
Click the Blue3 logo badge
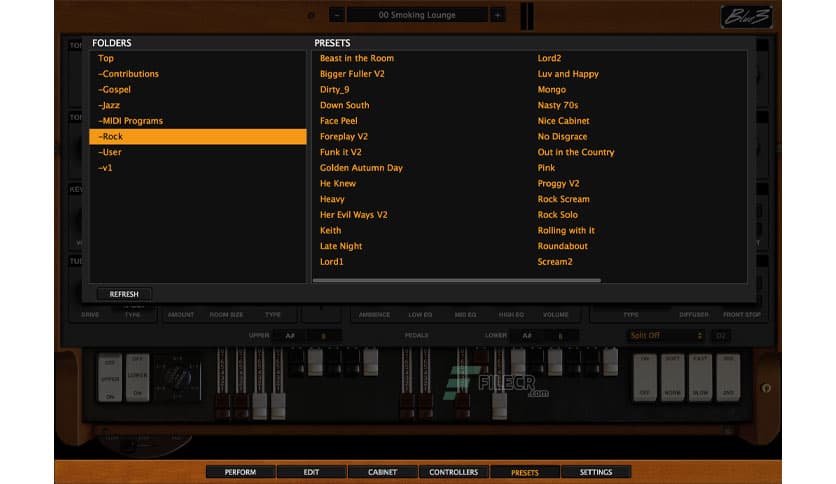[x=747, y=17]
